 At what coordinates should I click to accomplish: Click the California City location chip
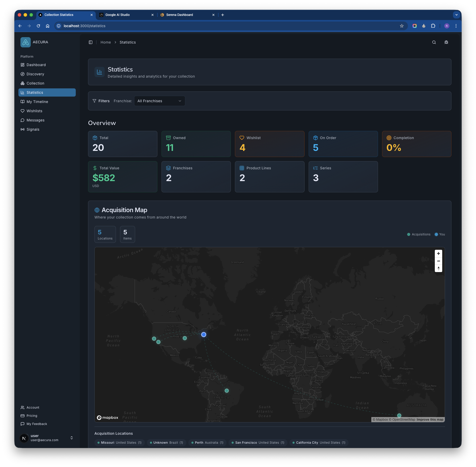[319, 443]
